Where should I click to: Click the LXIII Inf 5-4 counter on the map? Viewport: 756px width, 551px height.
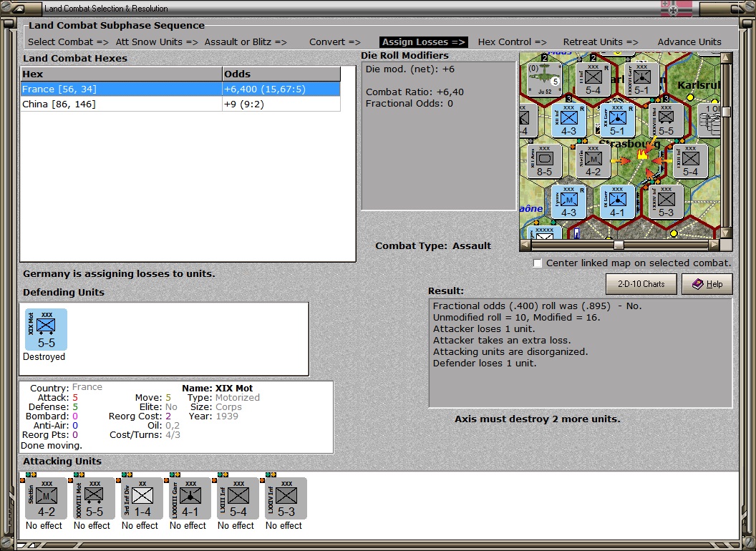690,161
